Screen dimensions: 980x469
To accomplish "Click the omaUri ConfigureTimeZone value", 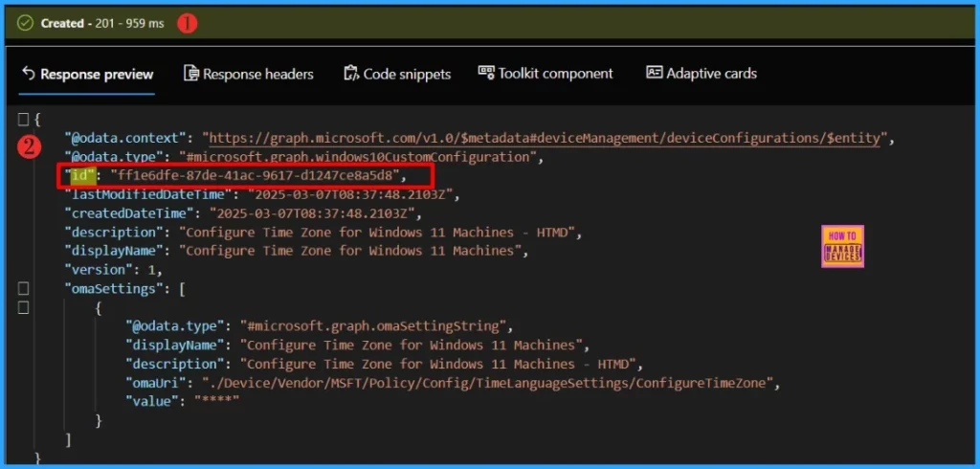I will point(487,383).
